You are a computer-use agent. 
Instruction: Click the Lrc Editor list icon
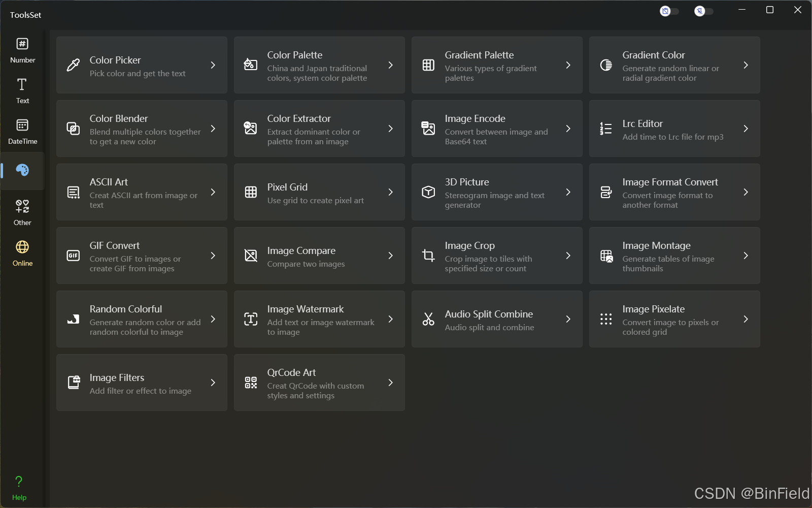(x=606, y=129)
